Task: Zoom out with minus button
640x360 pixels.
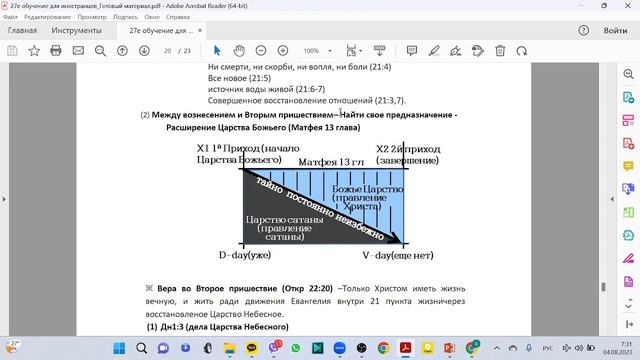Action: (x=261, y=51)
